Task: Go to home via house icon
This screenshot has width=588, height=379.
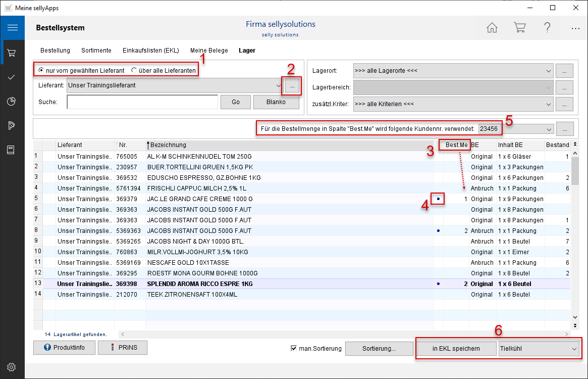Action: (x=492, y=28)
